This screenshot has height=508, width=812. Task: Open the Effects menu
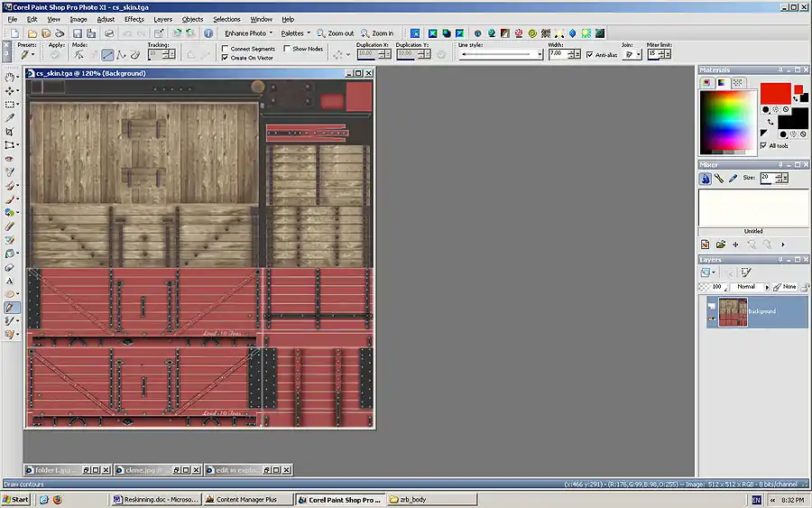click(x=134, y=19)
